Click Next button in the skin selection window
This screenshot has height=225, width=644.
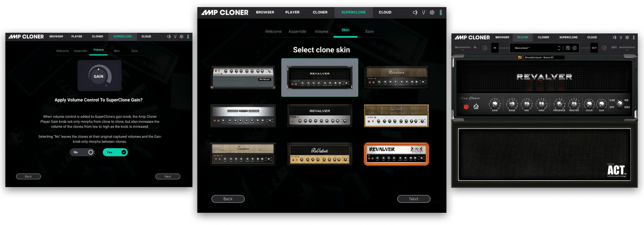(x=413, y=199)
